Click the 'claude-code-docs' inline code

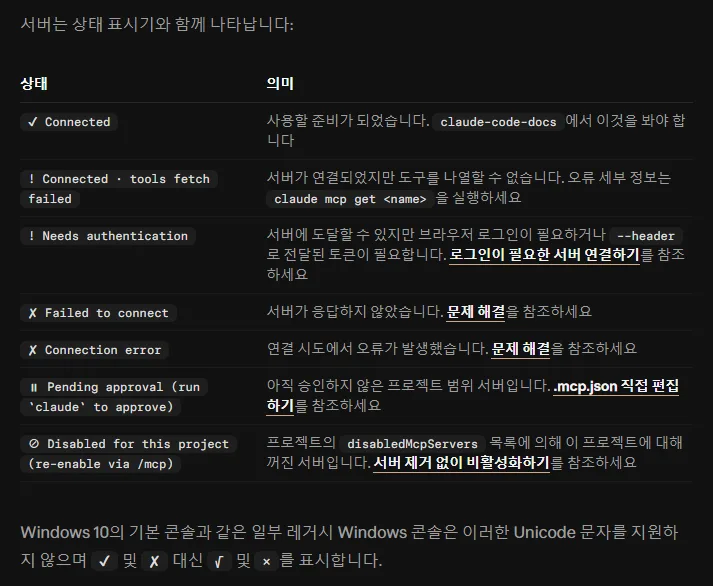(x=498, y=122)
